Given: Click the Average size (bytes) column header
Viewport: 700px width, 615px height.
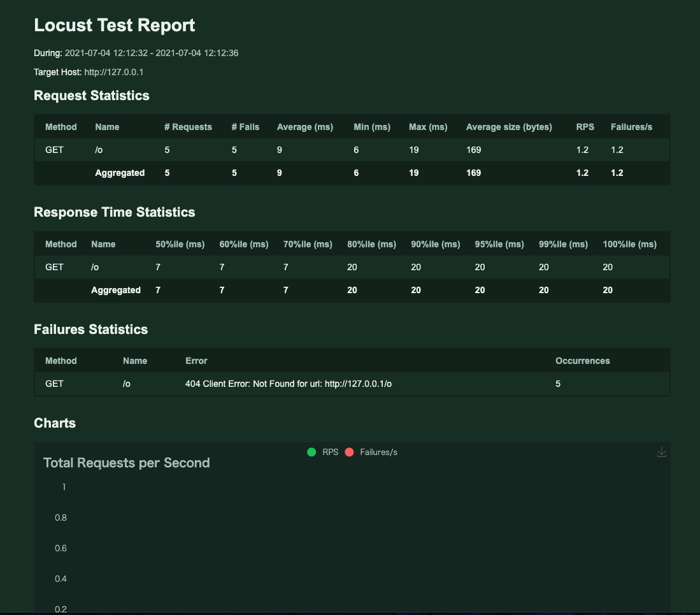Looking at the screenshot, I should coord(509,127).
